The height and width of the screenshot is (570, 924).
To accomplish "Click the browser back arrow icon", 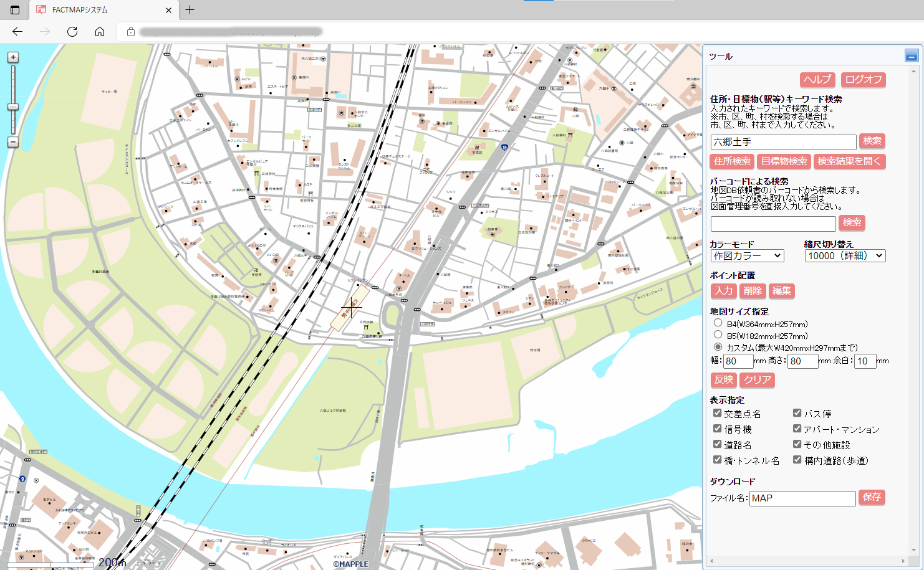I will click(x=17, y=32).
